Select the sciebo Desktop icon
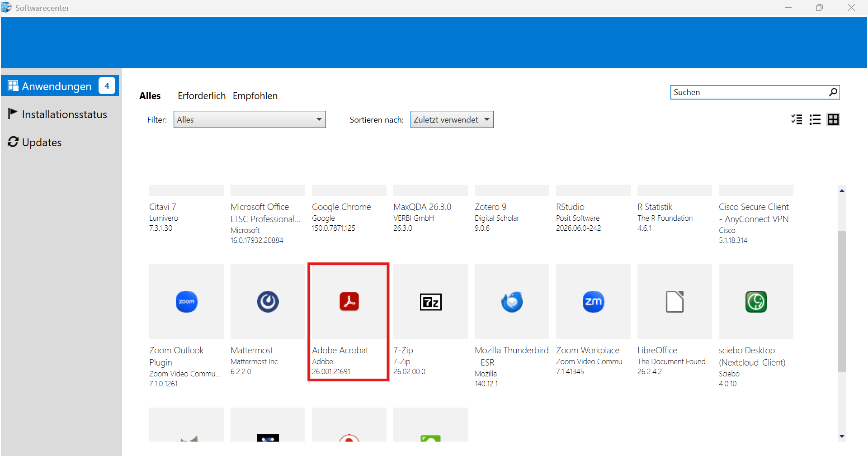 point(756,302)
